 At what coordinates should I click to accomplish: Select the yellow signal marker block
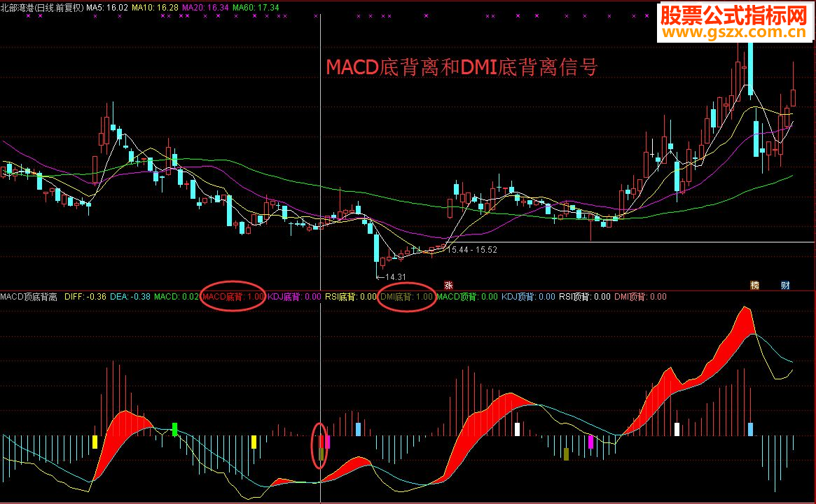(95, 443)
